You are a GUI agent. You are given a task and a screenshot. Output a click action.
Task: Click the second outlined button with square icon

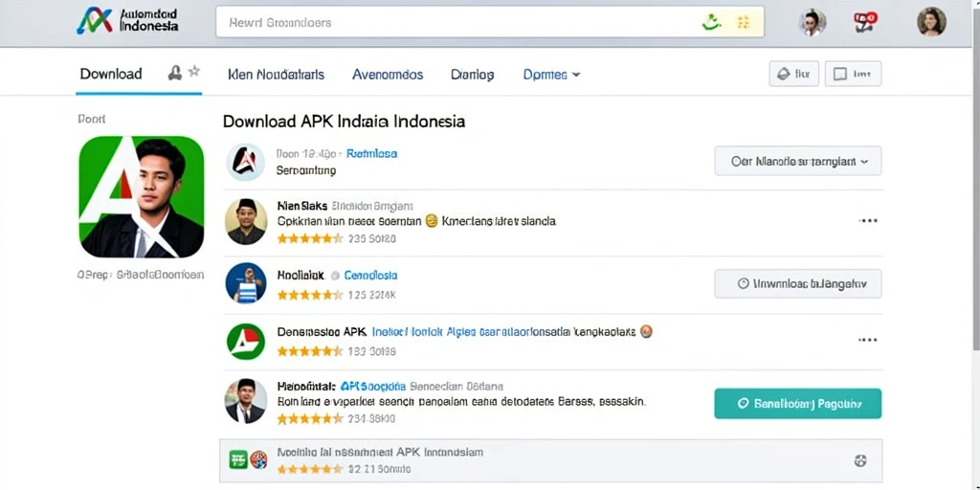pos(853,74)
